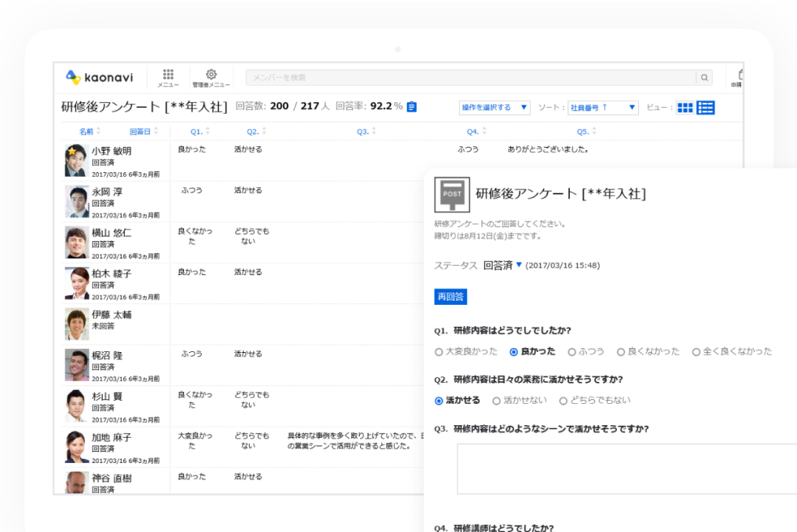Image resolution: width=797 pixels, height=532 pixels.
Task: Open the 操作を選択する dropdown
Action: tap(494, 108)
